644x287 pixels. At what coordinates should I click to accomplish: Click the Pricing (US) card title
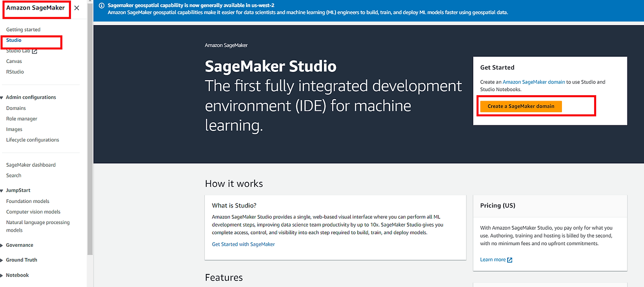coord(498,205)
